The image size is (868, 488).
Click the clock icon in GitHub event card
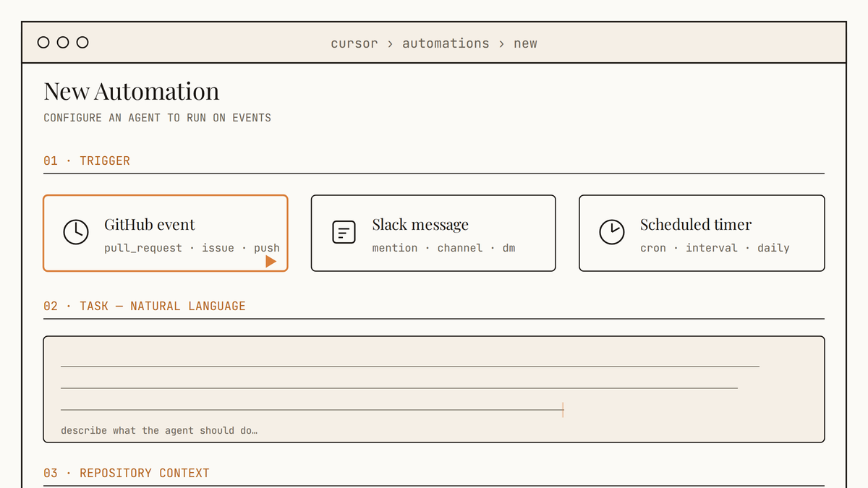pyautogui.click(x=76, y=232)
